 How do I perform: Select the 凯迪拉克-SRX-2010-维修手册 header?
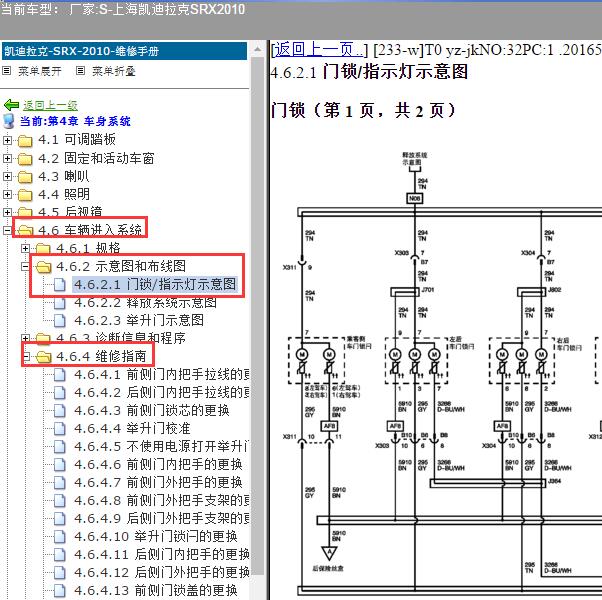124,51
